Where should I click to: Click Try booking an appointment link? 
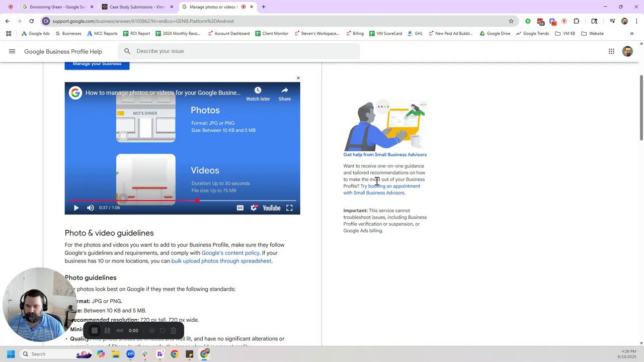tap(382, 190)
